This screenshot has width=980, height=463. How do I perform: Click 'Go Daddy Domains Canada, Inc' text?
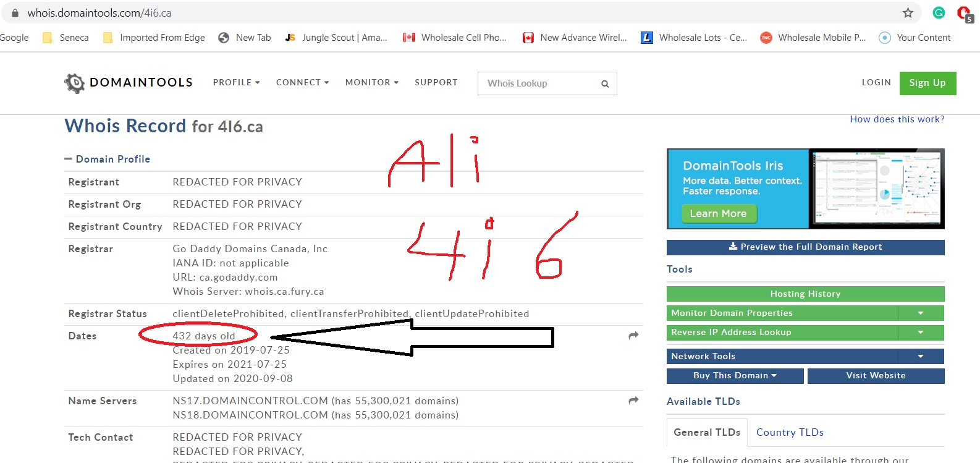click(x=250, y=248)
